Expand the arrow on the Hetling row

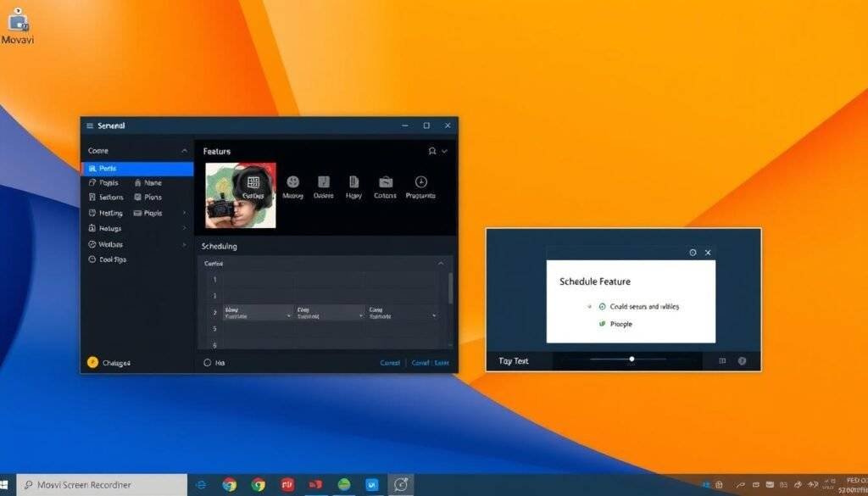pyautogui.click(x=184, y=213)
